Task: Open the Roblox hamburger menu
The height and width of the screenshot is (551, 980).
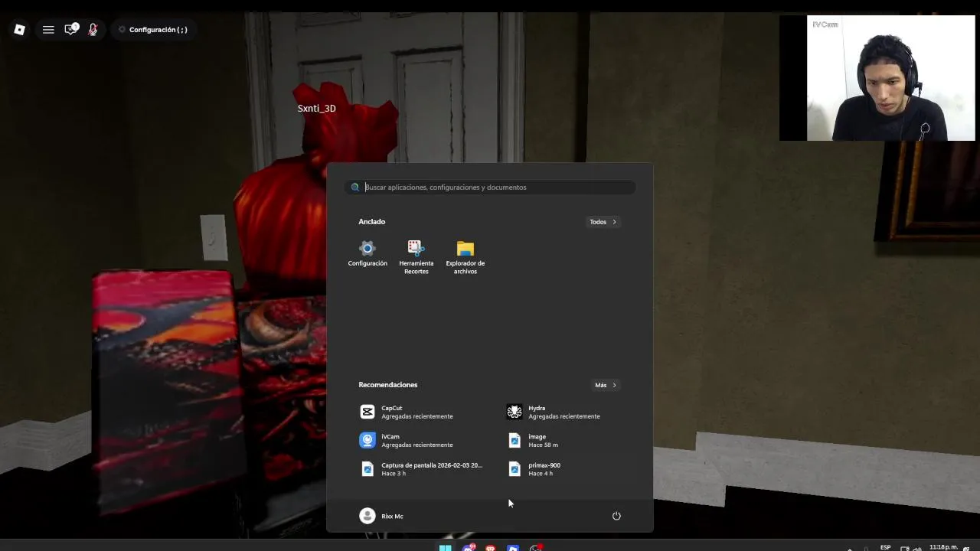Action: point(48,30)
